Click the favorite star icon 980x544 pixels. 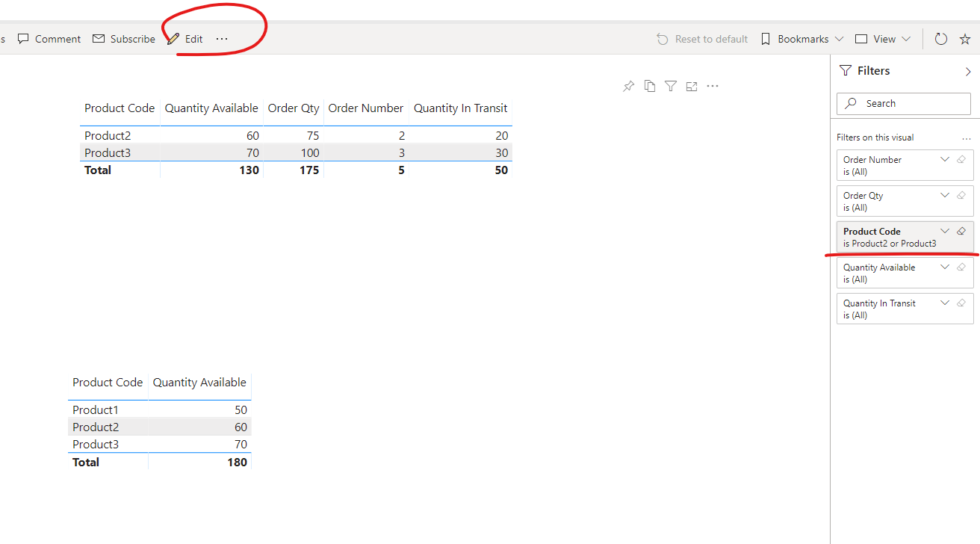click(965, 39)
